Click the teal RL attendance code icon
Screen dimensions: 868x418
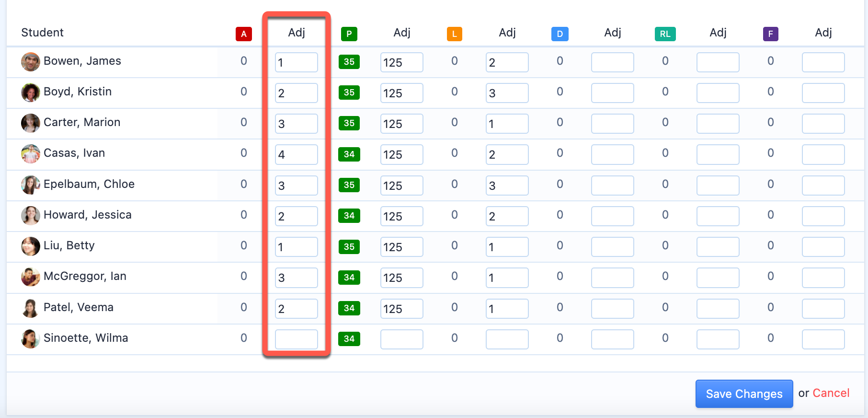(665, 34)
